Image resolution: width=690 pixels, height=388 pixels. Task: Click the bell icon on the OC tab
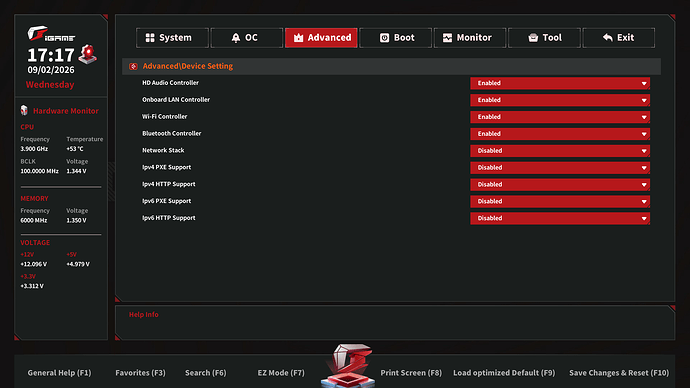tap(236, 38)
